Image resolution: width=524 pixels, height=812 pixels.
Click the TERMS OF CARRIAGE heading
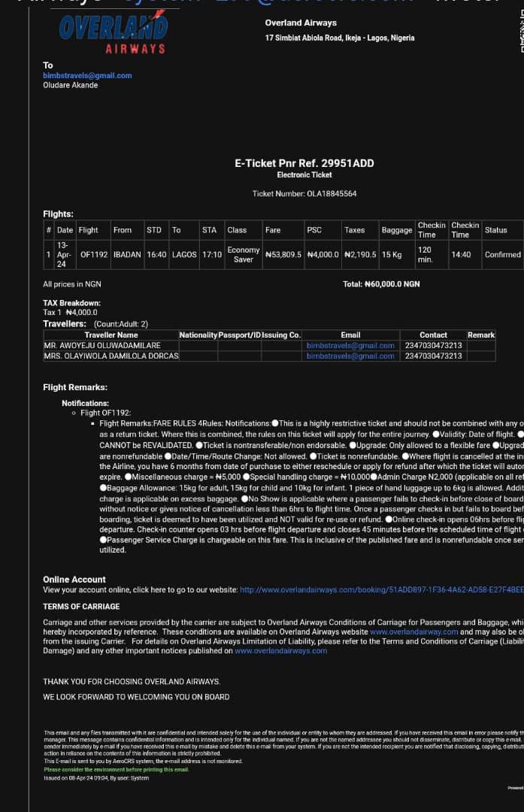coord(81,607)
